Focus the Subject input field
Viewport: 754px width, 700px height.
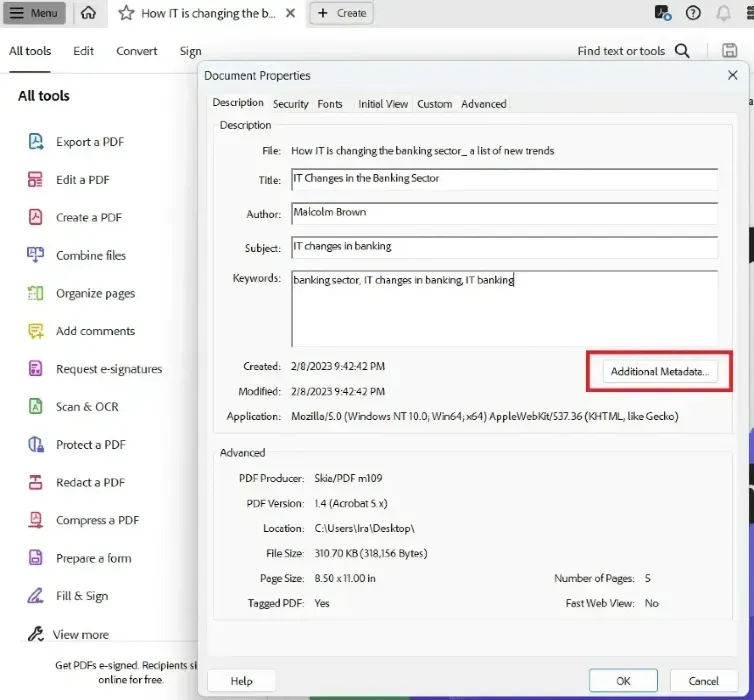pos(504,247)
